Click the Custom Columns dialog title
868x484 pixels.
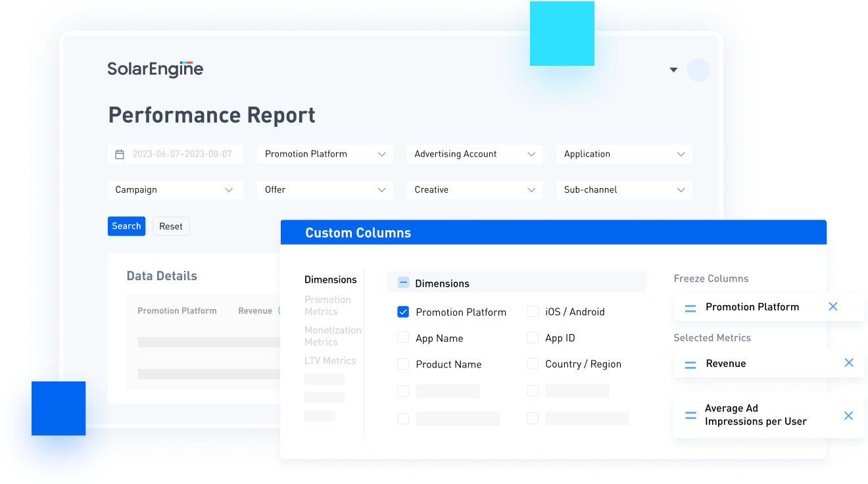coord(358,233)
